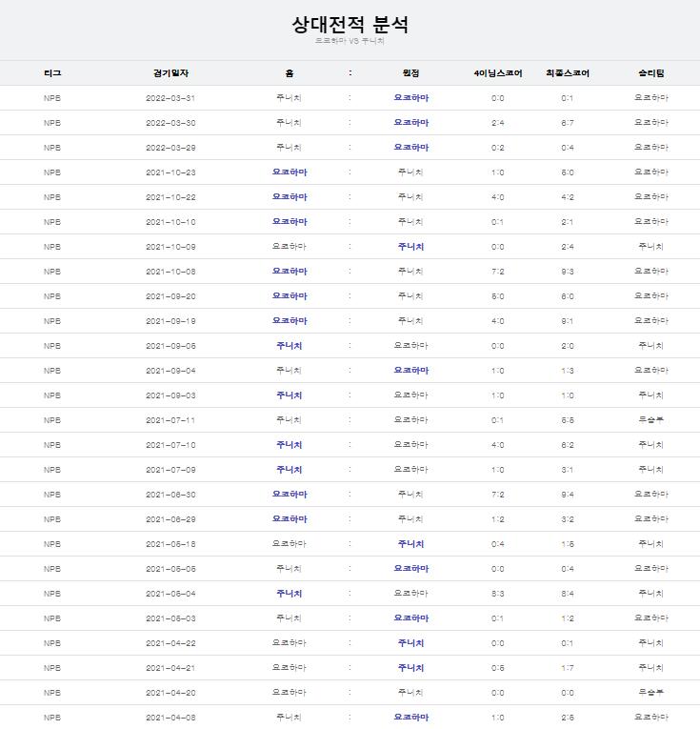The width and height of the screenshot is (700, 729).
Task: Select the date cell 2021-10-23
Action: coord(170,172)
